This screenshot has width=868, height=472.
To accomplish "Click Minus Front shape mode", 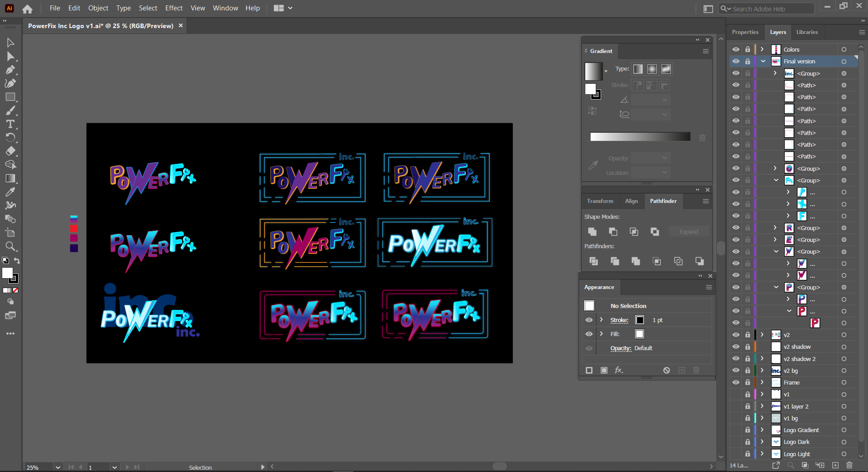I will point(613,231).
